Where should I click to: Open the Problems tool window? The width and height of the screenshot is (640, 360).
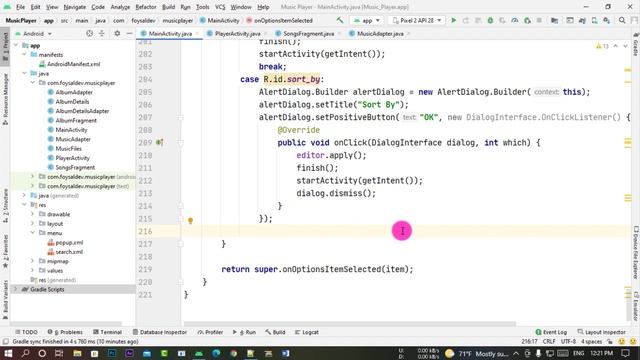click(x=65, y=332)
